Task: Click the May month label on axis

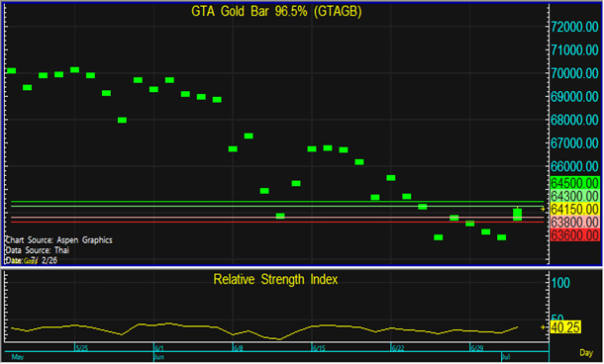Action: (18, 357)
